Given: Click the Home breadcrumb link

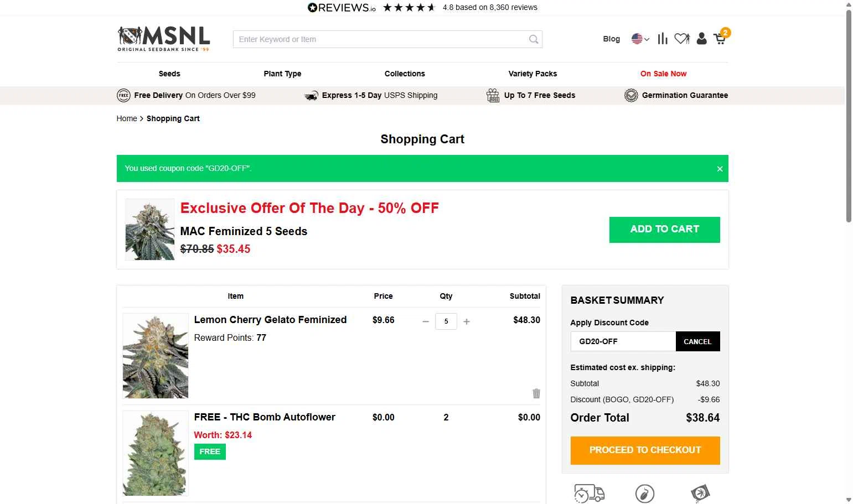Looking at the screenshot, I should (x=127, y=118).
